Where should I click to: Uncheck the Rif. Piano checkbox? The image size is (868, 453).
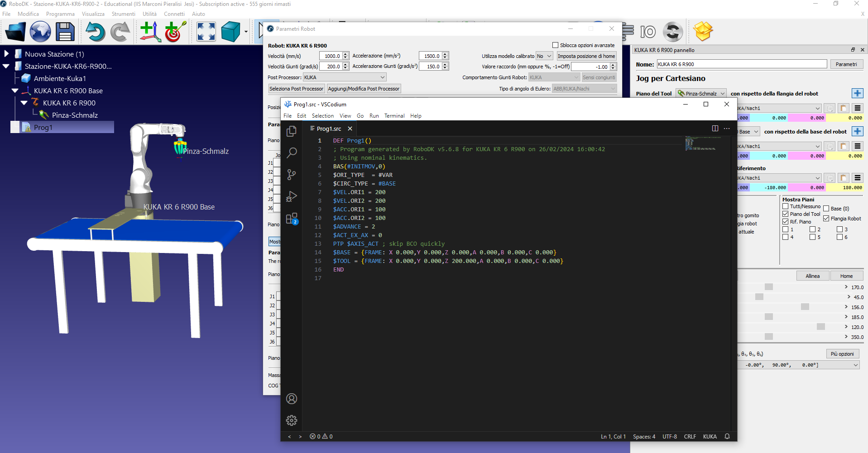(x=786, y=222)
